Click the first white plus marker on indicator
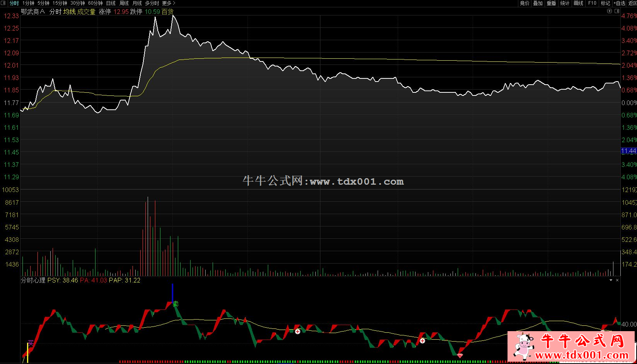 point(298,332)
